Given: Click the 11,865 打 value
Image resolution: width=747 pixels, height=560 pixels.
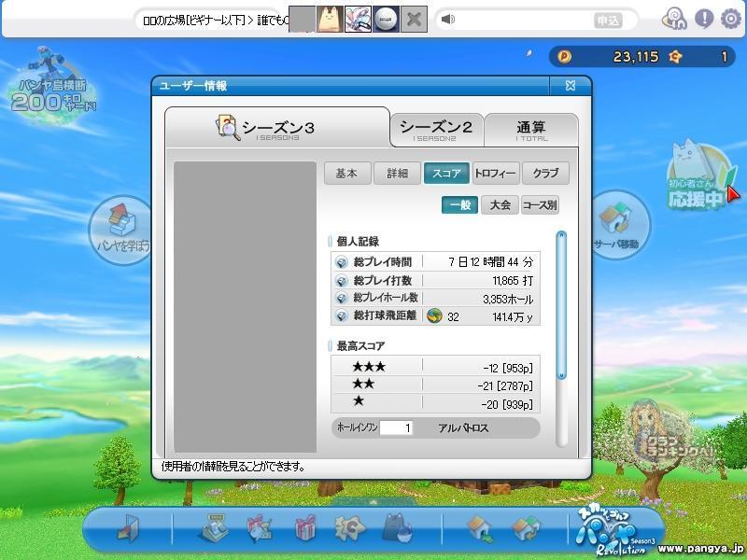Looking at the screenshot, I should [x=513, y=281].
